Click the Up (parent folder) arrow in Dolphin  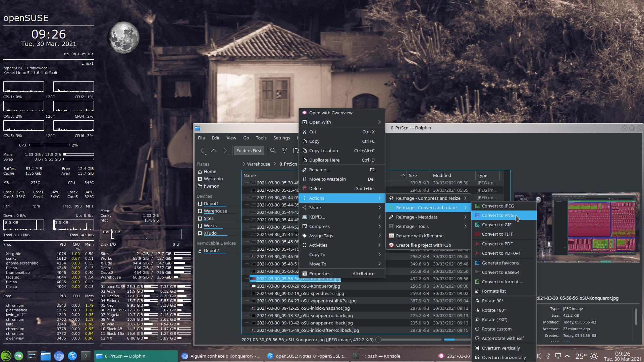pos(214,151)
